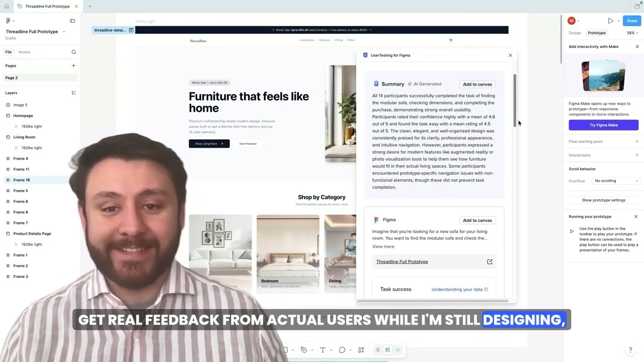Open the account avatar M menu

[571, 21]
